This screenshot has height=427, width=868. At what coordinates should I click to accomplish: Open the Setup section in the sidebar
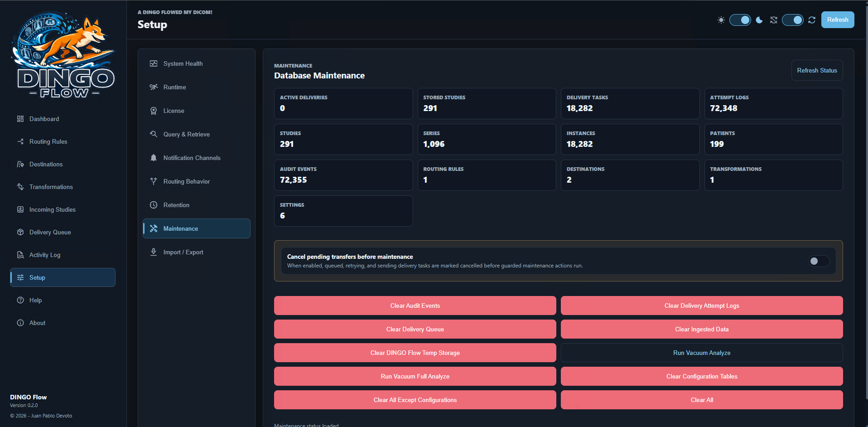[x=63, y=277]
